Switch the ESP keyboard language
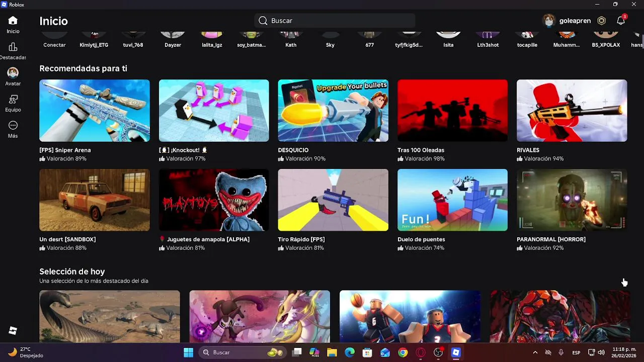The width and height of the screenshot is (644, 362). click(576, 353)
